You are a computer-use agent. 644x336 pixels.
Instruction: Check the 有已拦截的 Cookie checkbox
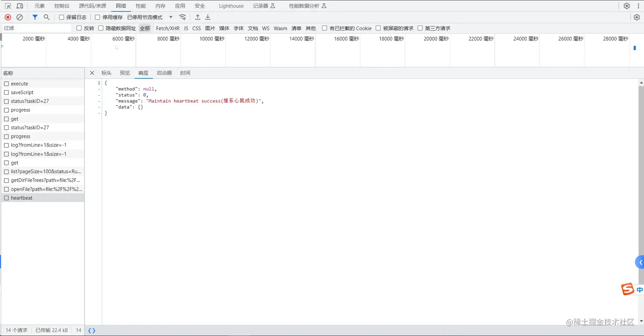[325, 28]
